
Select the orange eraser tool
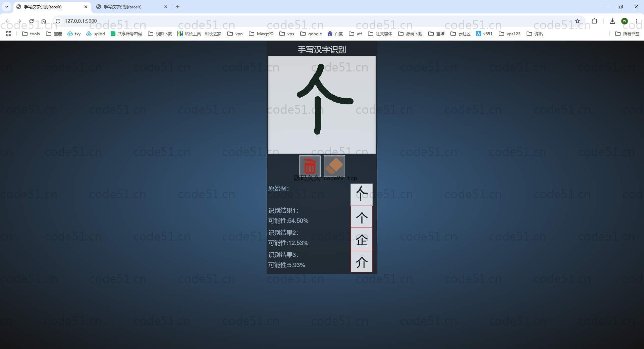coord(334,166)
